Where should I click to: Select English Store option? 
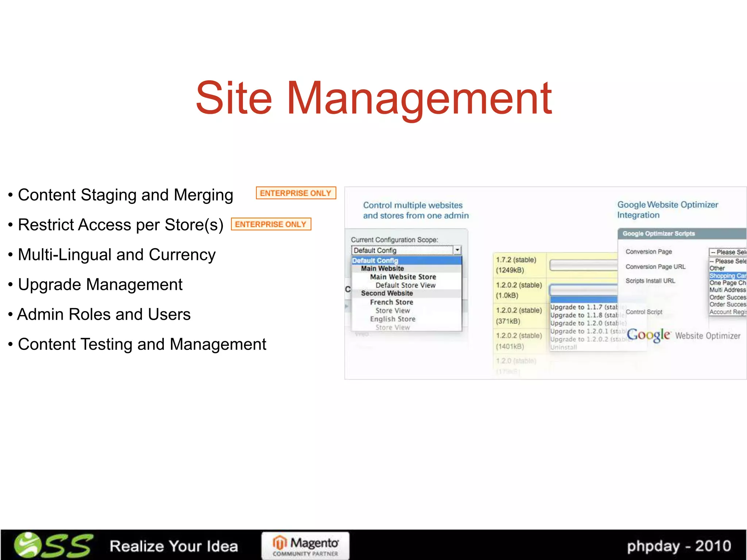click(x=393, y=319)
